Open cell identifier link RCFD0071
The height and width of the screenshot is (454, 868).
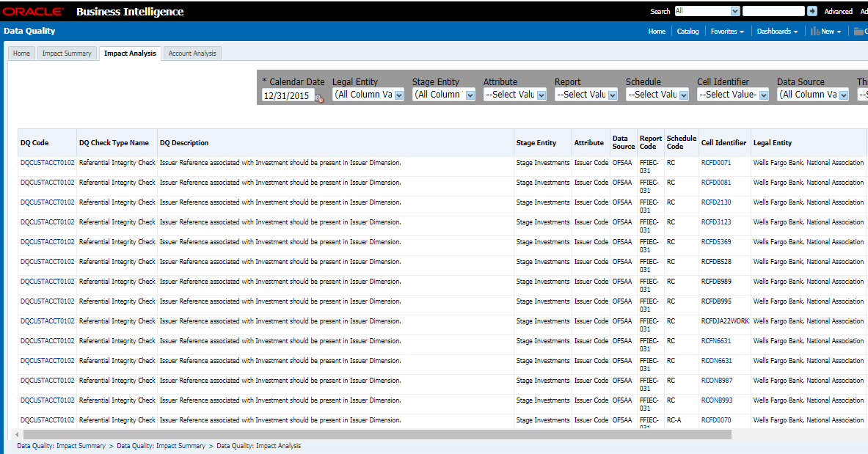[716, 163]
